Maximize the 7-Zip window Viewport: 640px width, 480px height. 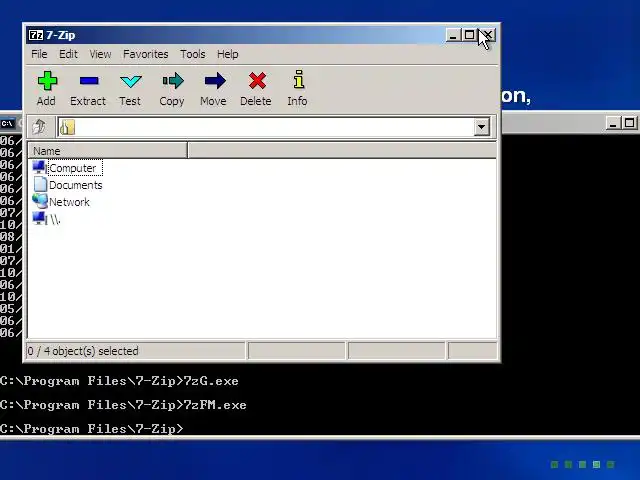coord(469,36)
